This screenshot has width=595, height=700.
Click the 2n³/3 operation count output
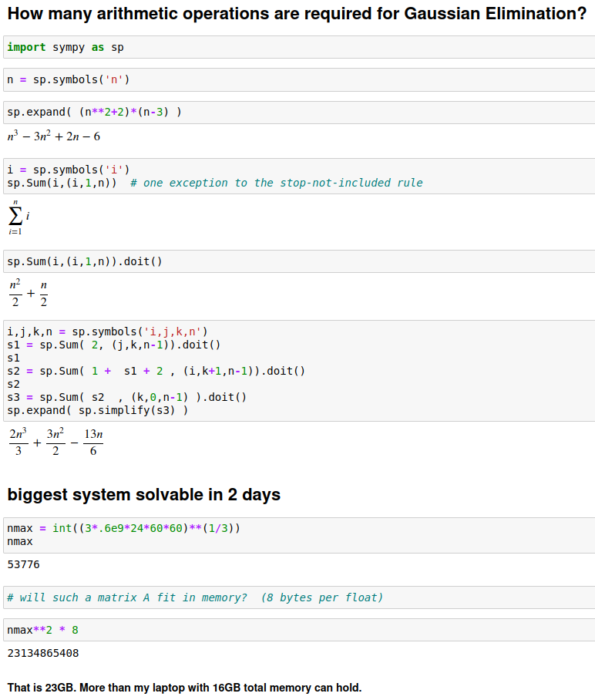coord(55,443)
